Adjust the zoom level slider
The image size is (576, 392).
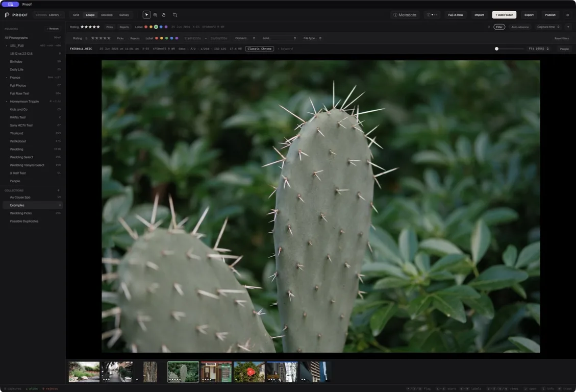(x=509, y=48)
